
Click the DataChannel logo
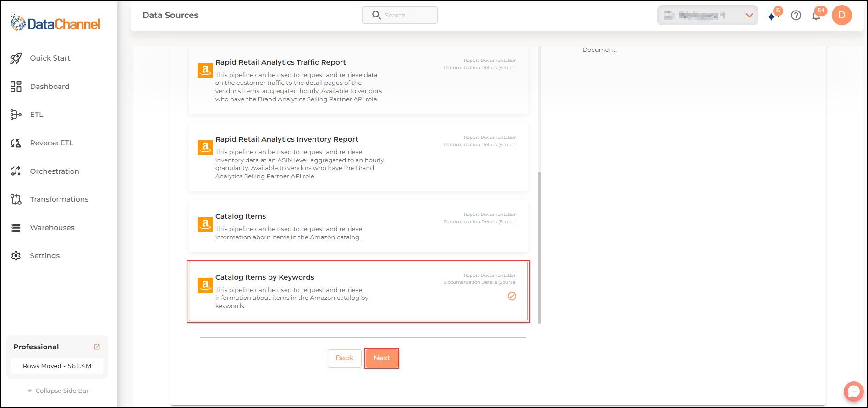tap(55, 23)
